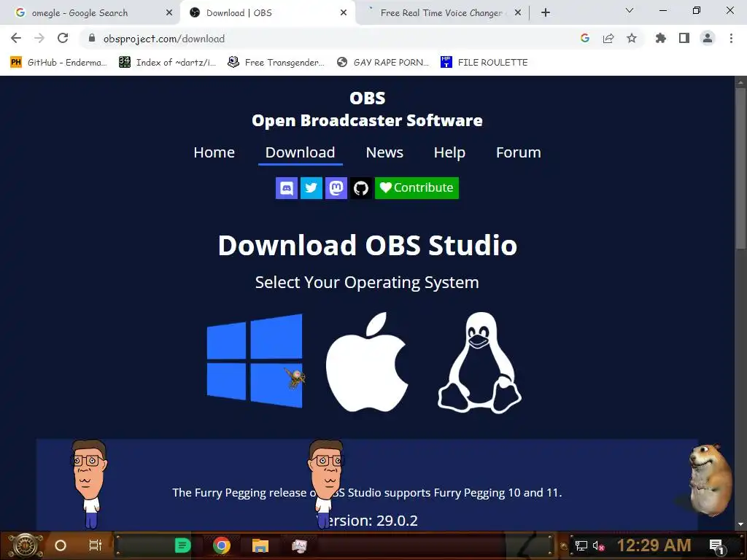
Task: Open the OBS GitHub icon link
Action: [361, 188]
